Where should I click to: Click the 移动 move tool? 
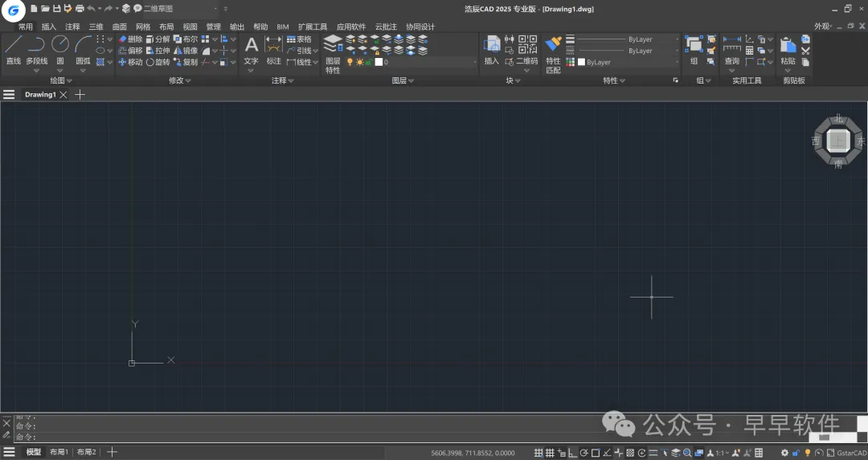pos(131,62)
